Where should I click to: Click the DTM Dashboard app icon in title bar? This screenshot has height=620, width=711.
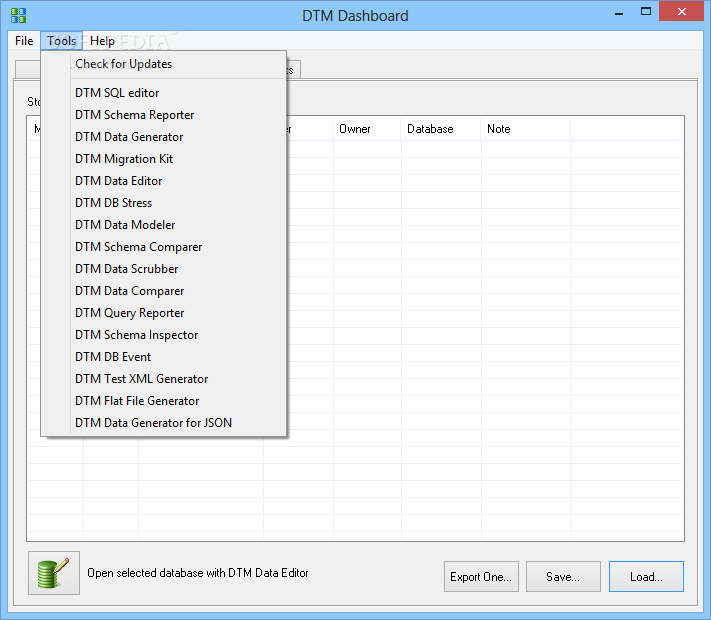(x=19, y=15)
